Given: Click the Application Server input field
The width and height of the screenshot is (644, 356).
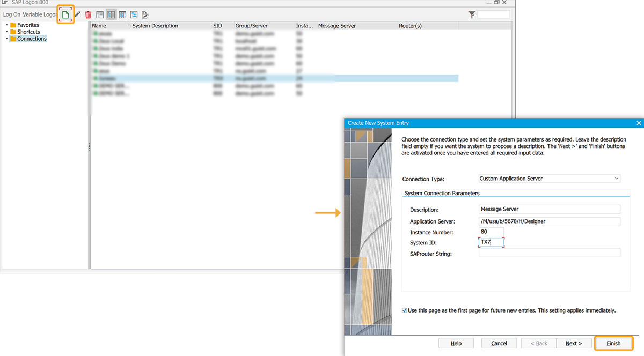Looking at the screenshot, I should click(549, 221).
